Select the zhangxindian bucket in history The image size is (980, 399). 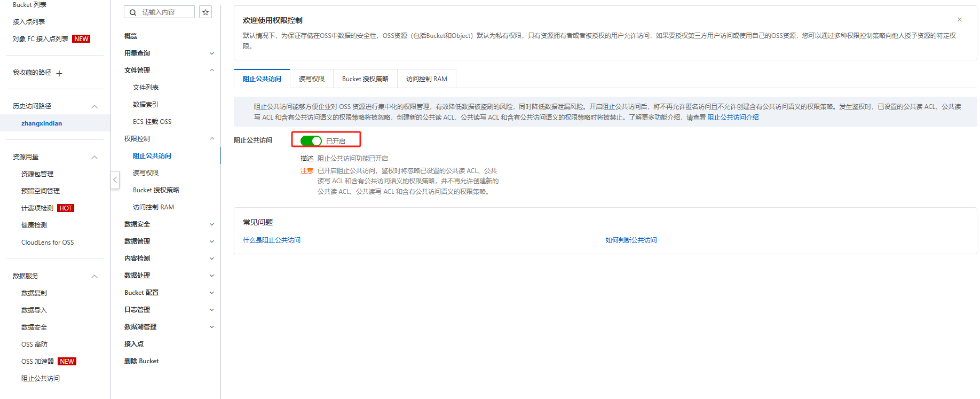point(42,123)
